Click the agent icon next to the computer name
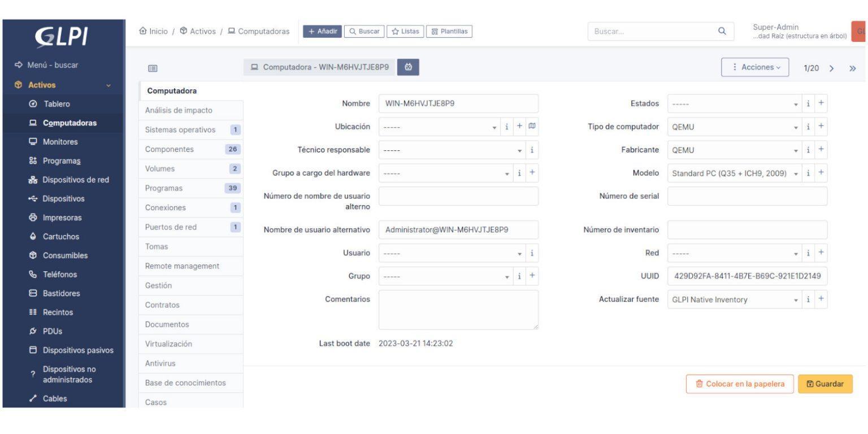 (x=408, y=67)
